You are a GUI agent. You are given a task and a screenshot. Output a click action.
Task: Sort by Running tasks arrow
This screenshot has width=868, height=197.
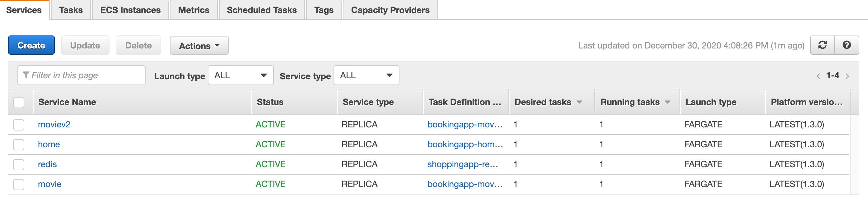(x=668, y=102)
